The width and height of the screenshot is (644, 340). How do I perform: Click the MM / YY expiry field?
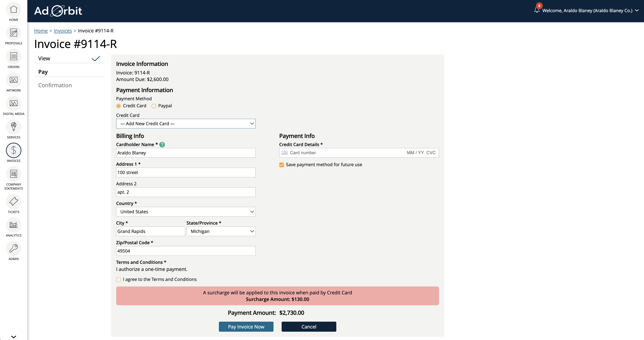(x=415, y=153)
